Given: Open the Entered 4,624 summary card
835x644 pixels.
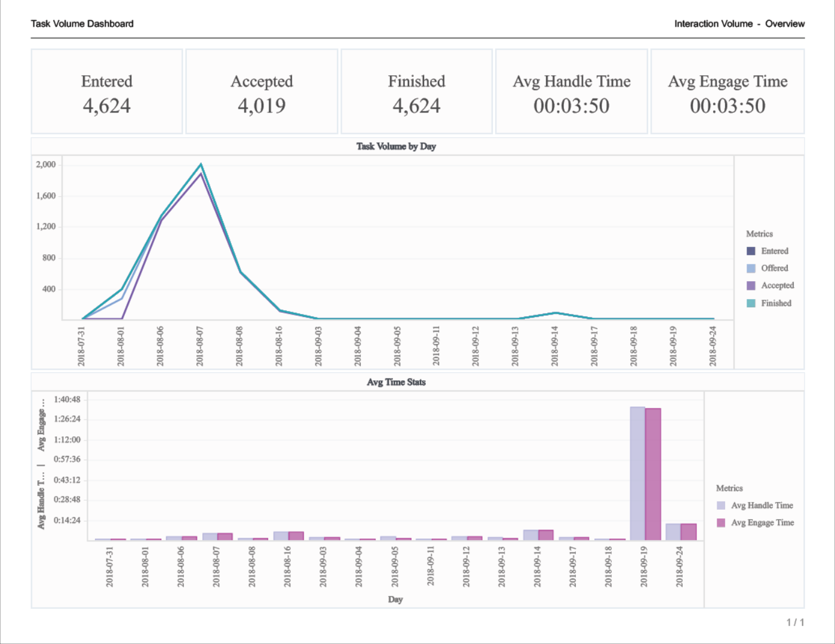Looking at the screenshot, I should [x=107, y=92].
